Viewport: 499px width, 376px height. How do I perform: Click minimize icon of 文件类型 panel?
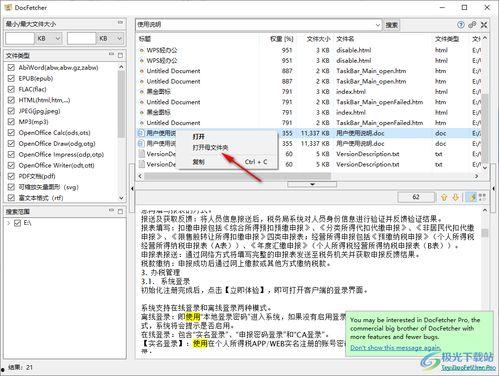[x=111, y=55]
